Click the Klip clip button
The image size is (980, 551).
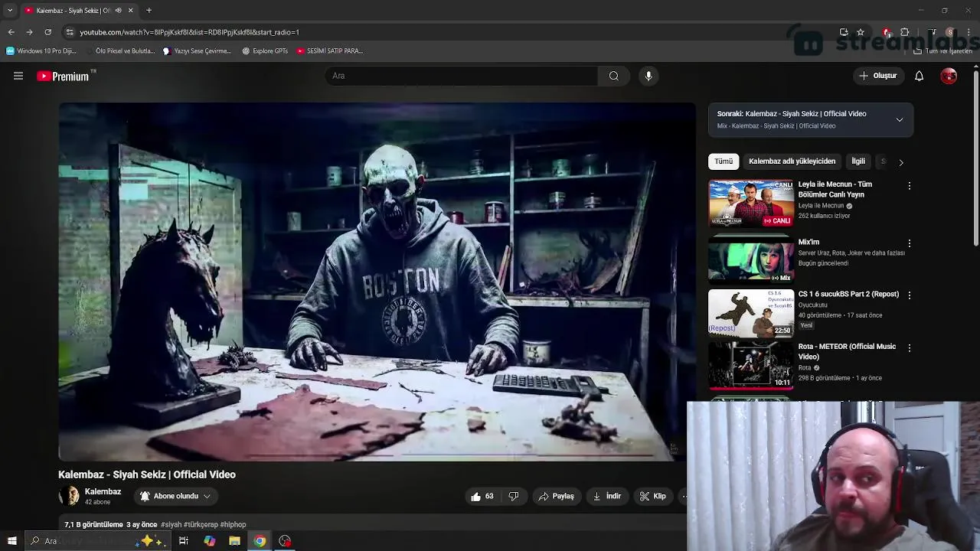click(x=653, y=496)
